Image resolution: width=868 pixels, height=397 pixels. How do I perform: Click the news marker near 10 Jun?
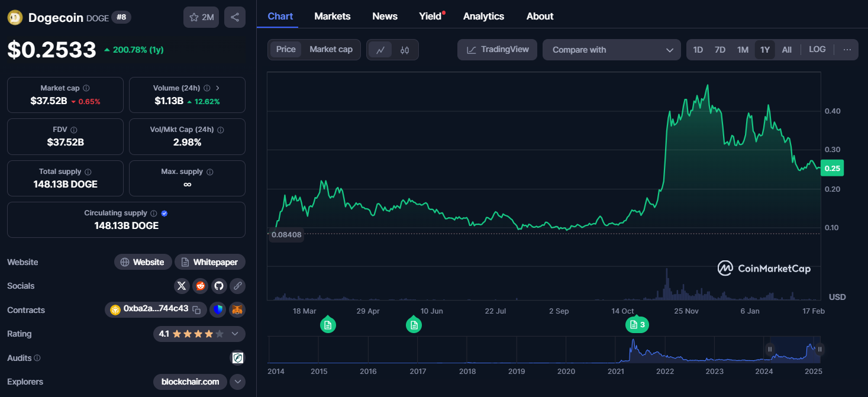tap(414, 325)
